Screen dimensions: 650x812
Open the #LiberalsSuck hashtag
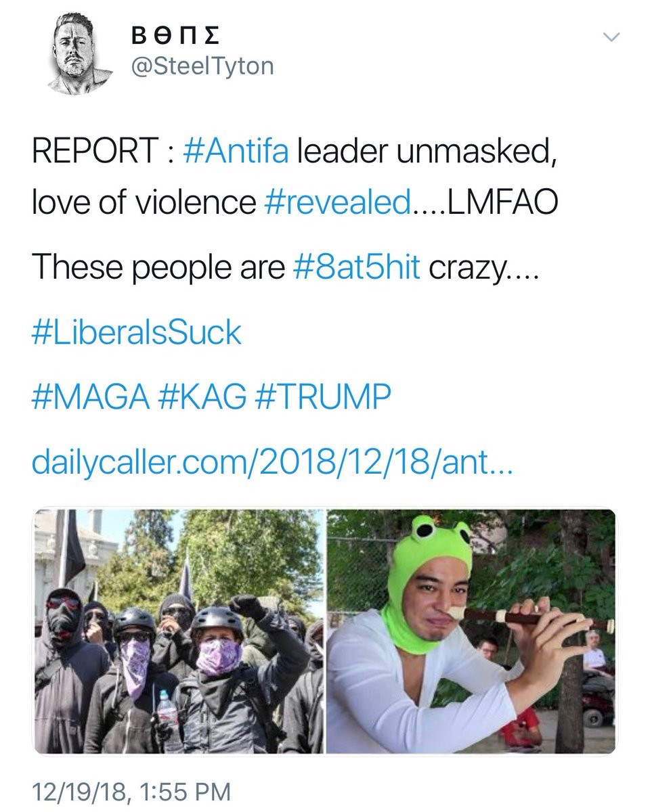click(136, 333)
